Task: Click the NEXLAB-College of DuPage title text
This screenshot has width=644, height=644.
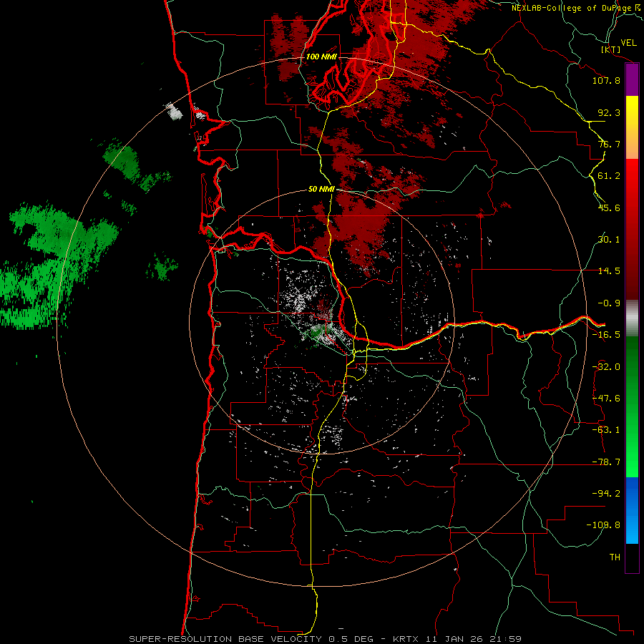Action: (573, 8)
